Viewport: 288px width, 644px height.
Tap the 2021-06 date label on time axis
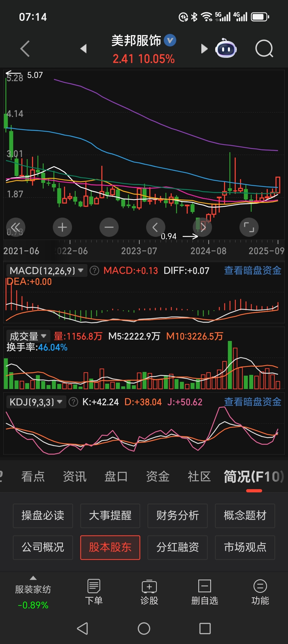21,251
